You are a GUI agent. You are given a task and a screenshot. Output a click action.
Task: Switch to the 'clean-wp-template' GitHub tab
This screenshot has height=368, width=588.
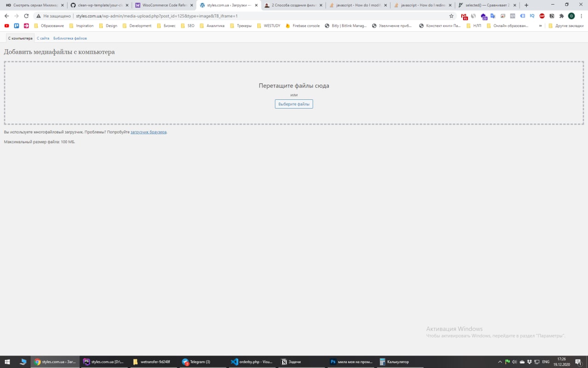[100, 5]
